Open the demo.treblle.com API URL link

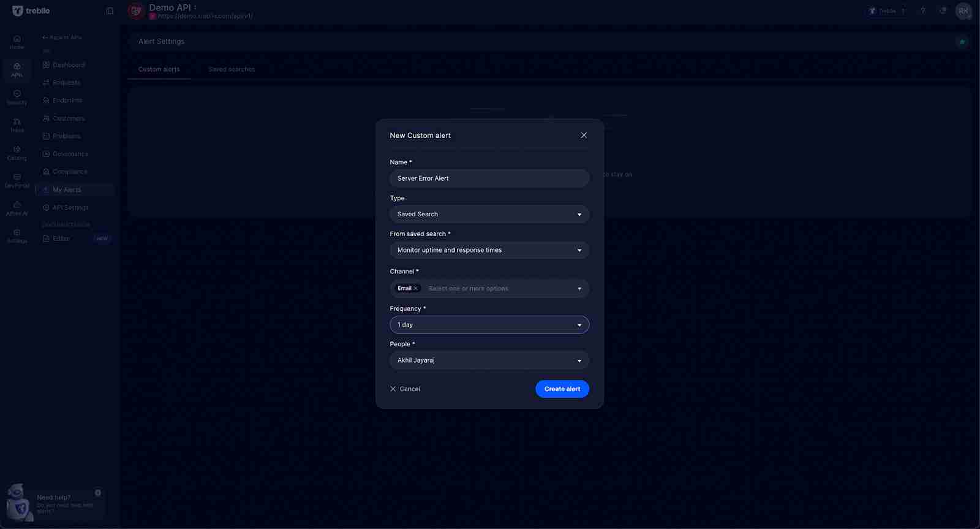[x=205, y=16]
